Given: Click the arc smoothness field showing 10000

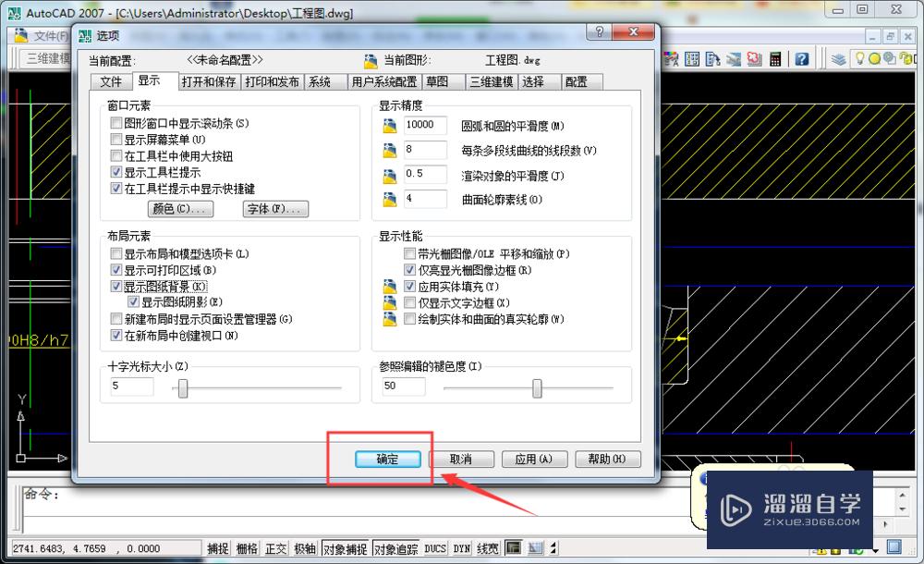Looking at the screenshot, I should [x=425, y=125].
